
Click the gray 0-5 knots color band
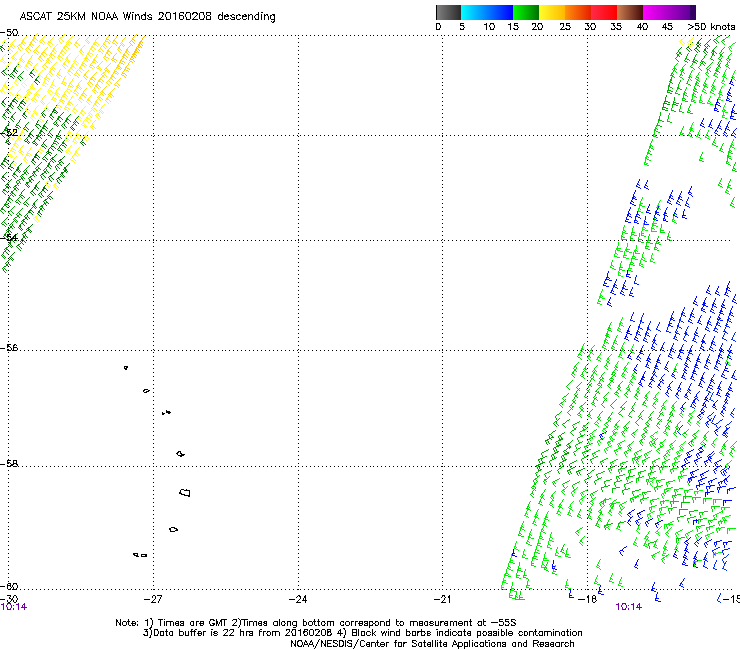pyautogui.click(x=448, y=12)
